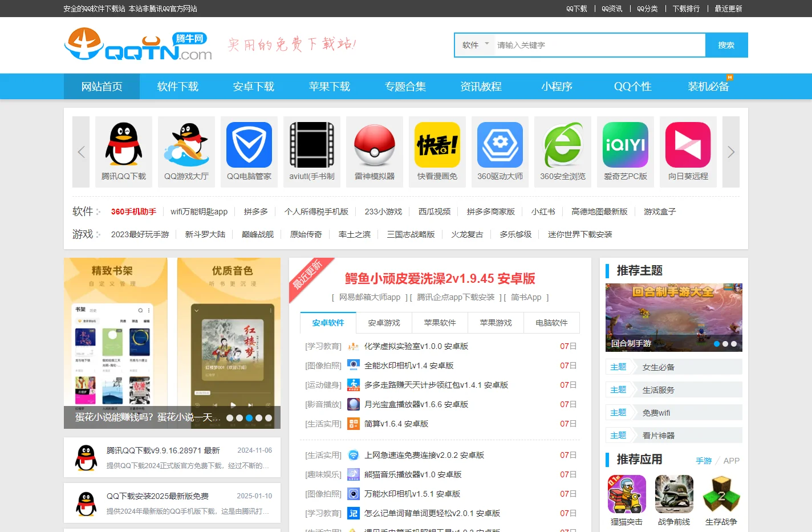Open the 软件 search type dropdown

(x=475, y=45)
